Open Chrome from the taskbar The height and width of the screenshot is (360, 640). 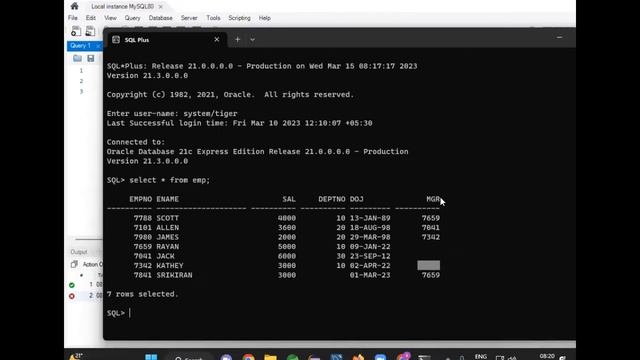(248, 358)
